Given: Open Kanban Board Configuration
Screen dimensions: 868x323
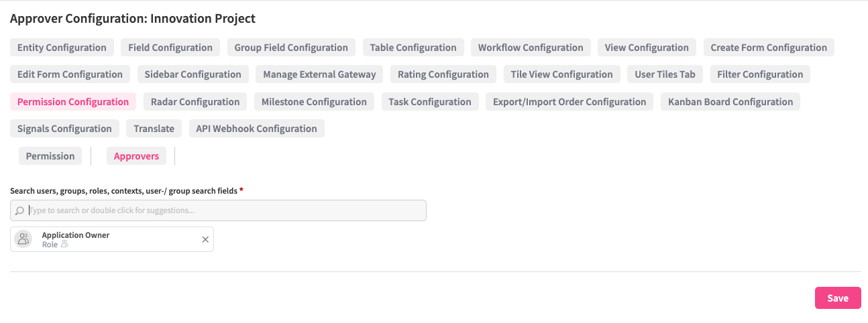Looking at the screenshot, I should [730, 102].
